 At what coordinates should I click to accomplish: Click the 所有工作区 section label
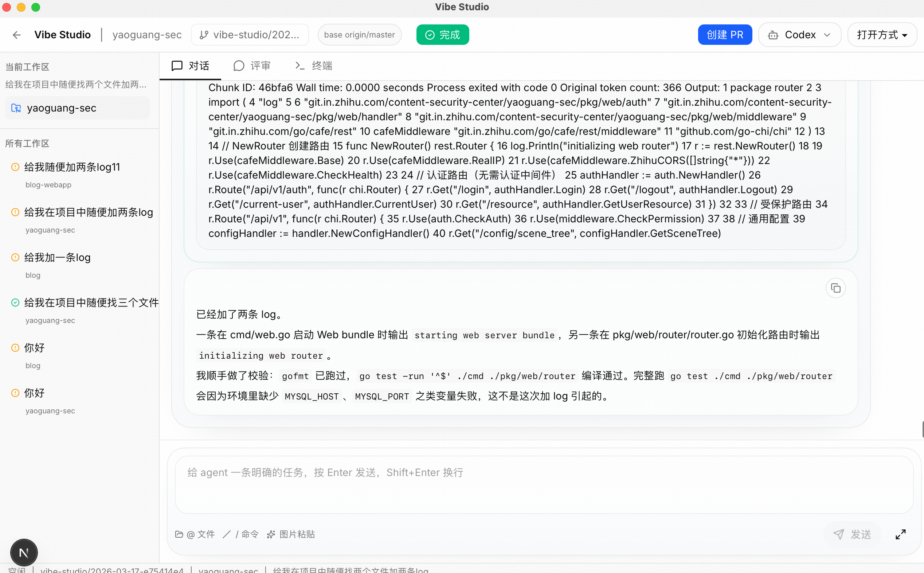[x=27, y=144]
